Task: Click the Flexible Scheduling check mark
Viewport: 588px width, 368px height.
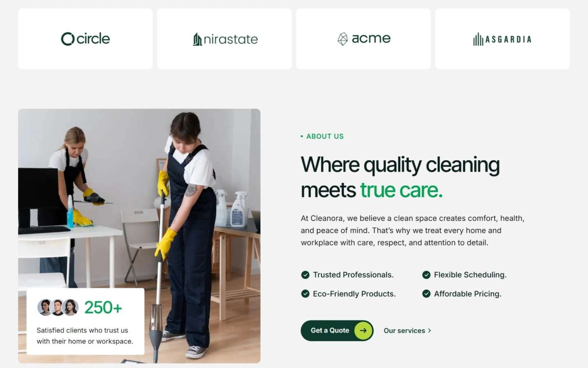Action: (x=426, y=275)
